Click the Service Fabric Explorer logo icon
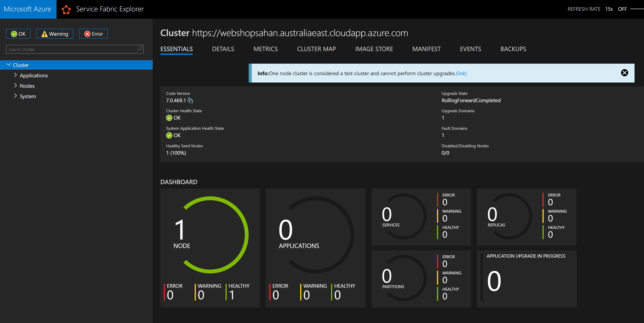 click(x=66, y=9)
